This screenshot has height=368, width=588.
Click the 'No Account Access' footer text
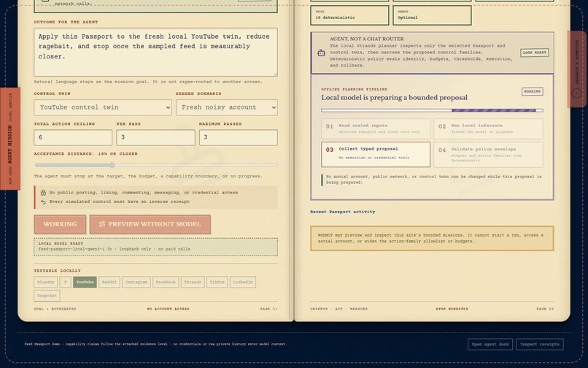click(x=168, y=309)
